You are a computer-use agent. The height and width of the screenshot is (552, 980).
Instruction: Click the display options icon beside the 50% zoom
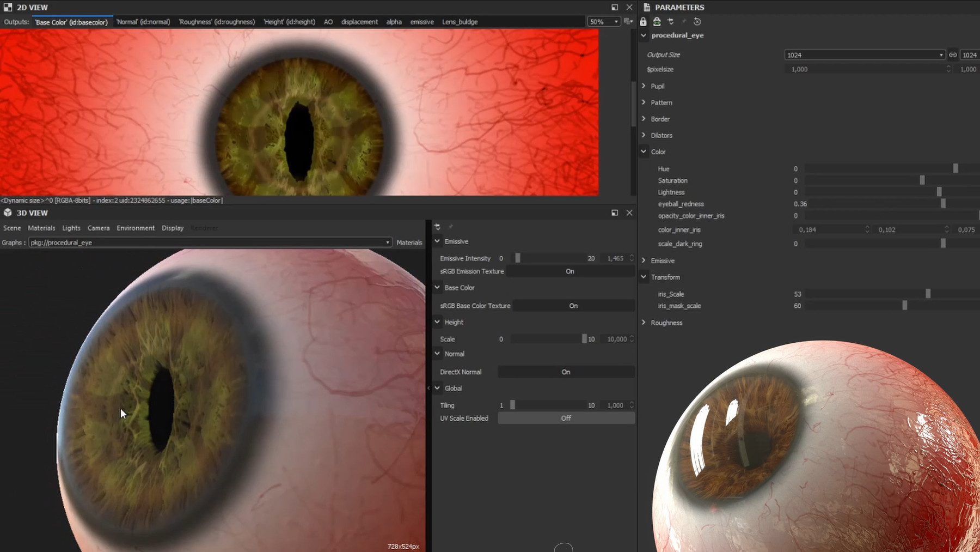click(x=628, y=22)
